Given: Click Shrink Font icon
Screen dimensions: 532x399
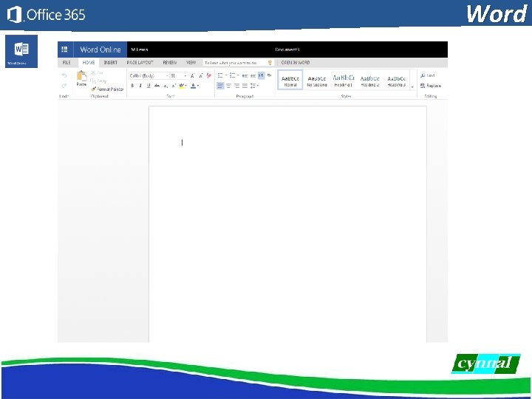Looking at the screenshot, I should point(200,75).
